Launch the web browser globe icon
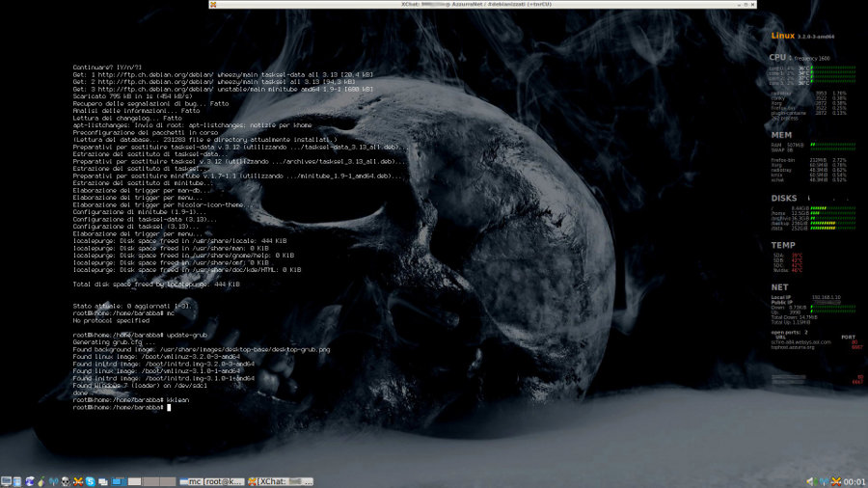 pyautogui.click(x=30, y=481)
